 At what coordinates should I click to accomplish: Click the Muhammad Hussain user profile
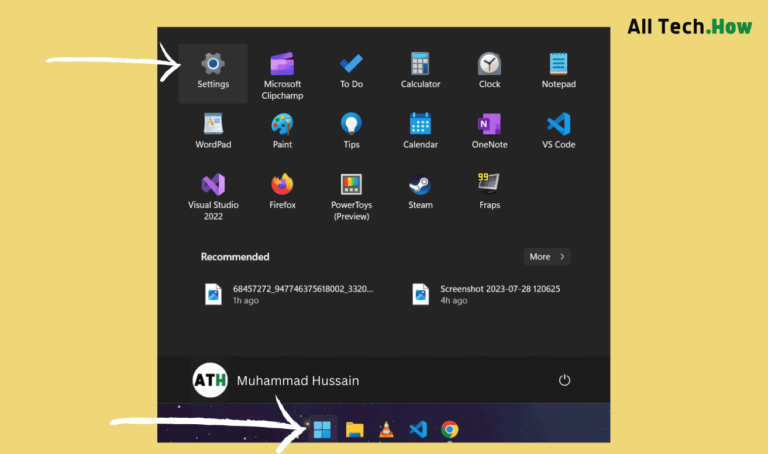coord(275,380)
